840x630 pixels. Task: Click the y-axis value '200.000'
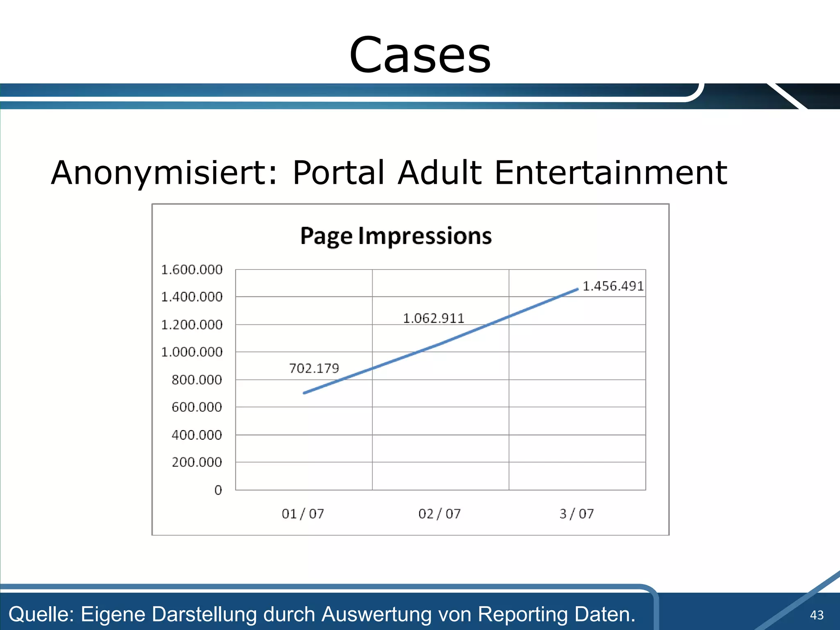tap(197, 462)
